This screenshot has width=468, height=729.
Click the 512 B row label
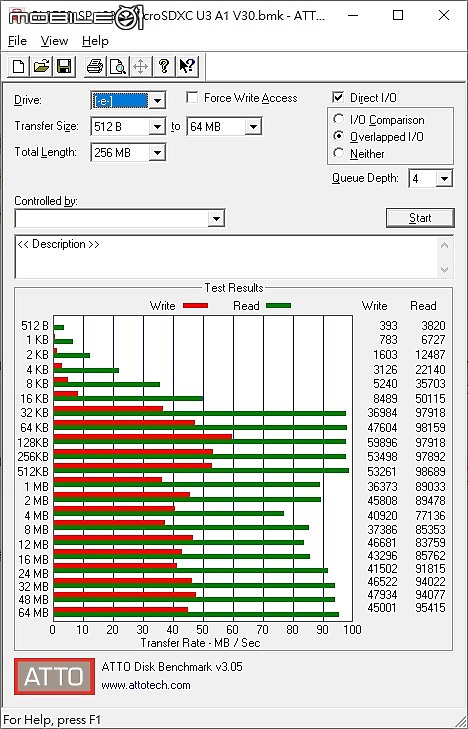tap(35, 325)
